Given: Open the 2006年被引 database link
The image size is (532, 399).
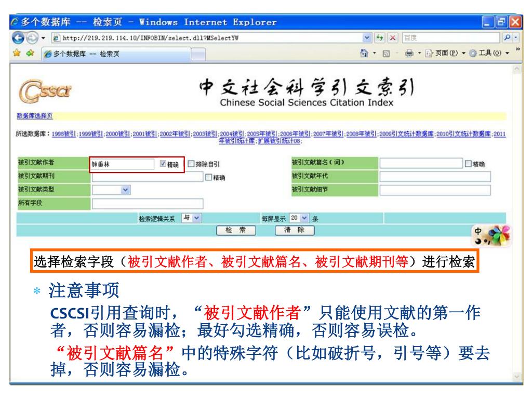Looking at the screenshot, I should click(295, 134).
